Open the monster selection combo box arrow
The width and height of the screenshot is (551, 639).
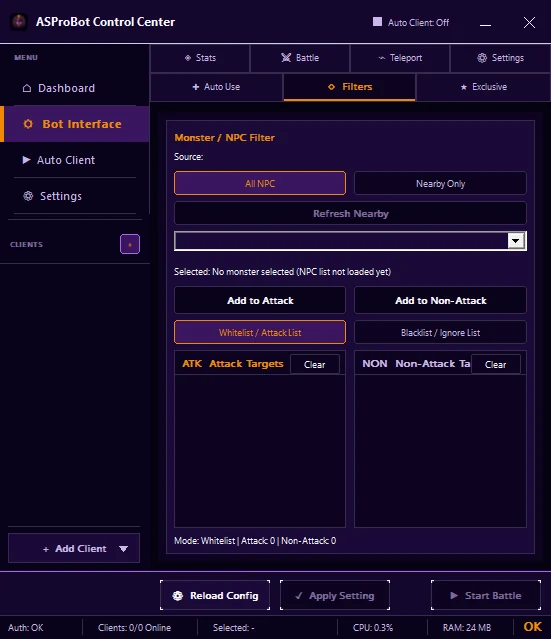(x=516, y=240)
